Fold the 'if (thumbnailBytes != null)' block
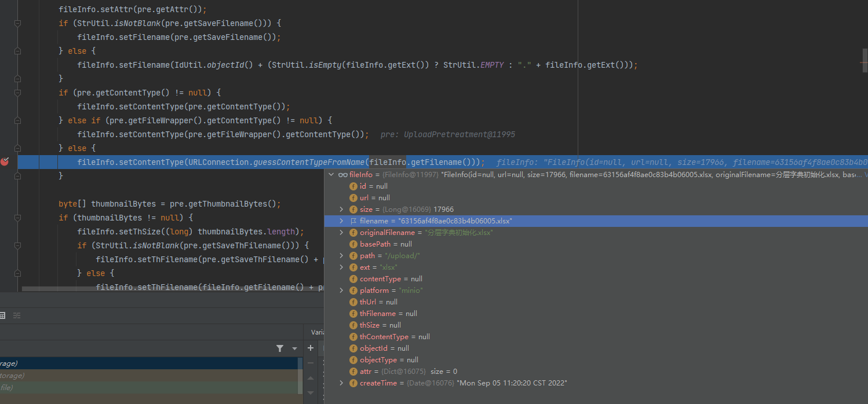Image resolution: width=868 pixels, height=404 pixels. point(17,218)
